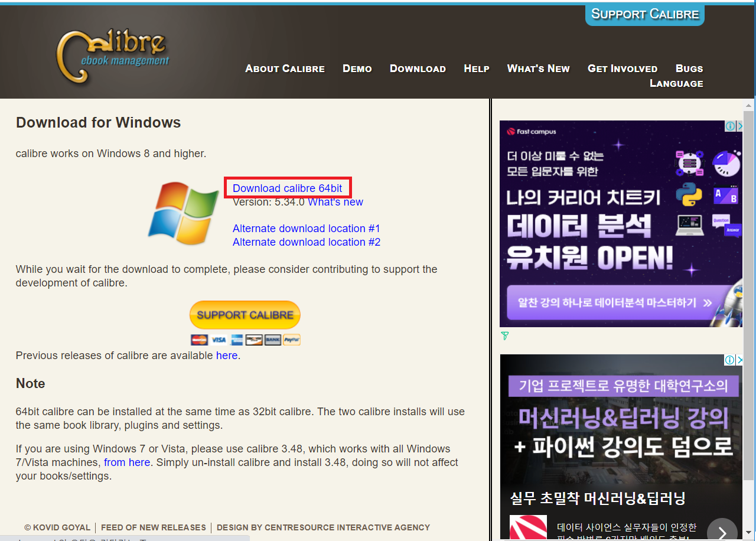Viewport: 756px width, 541px height.
Task: Open the Bugs page
Action: [689, 69]
